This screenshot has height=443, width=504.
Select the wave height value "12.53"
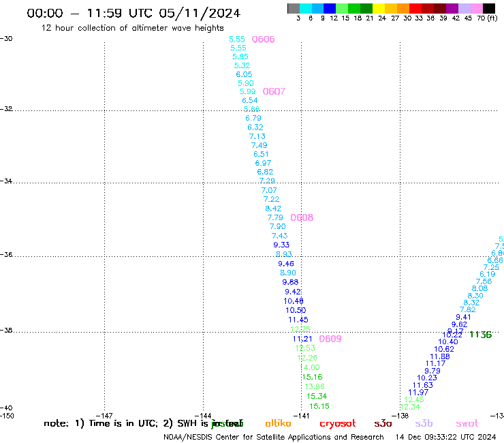pos(305,348)
